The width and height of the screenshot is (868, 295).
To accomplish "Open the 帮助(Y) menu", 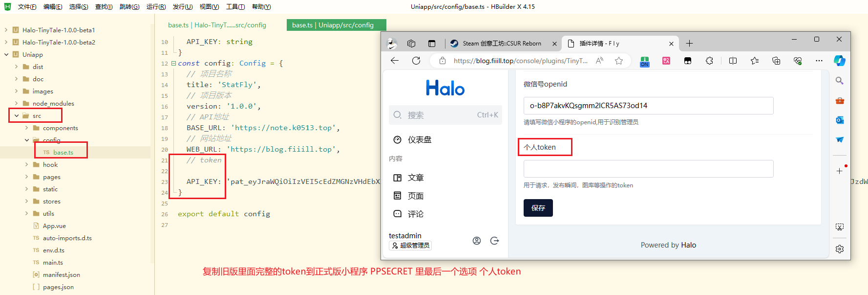I will (x=261, y=7).
